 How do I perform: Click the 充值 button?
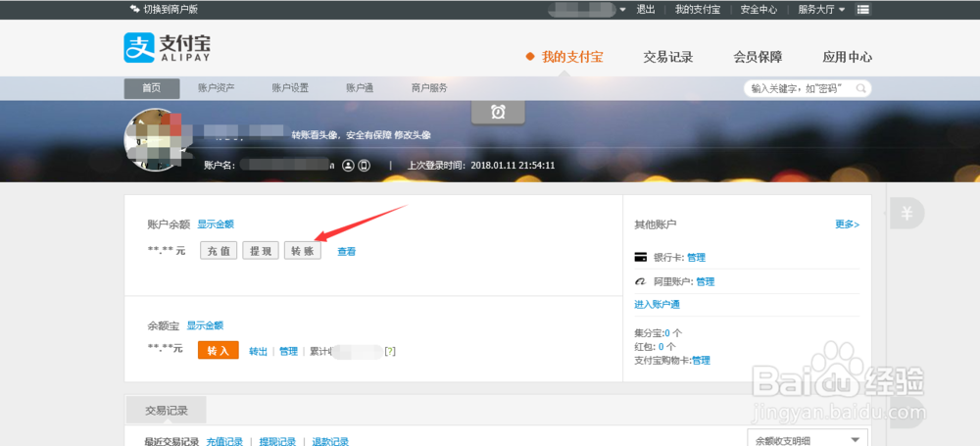pos(219,251)
